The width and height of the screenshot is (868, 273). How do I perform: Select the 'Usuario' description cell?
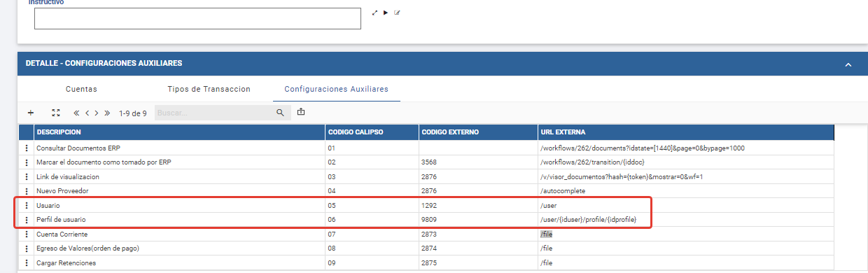178,205
